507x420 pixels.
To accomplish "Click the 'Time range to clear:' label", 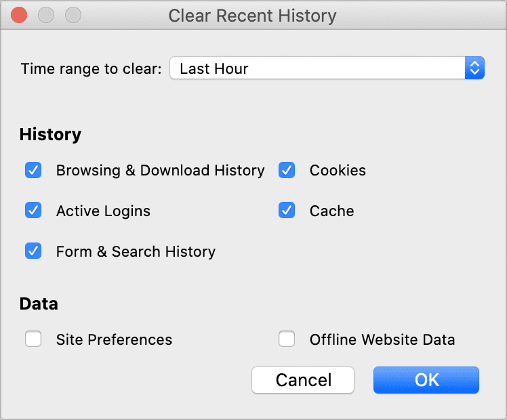I will point(91,68).
